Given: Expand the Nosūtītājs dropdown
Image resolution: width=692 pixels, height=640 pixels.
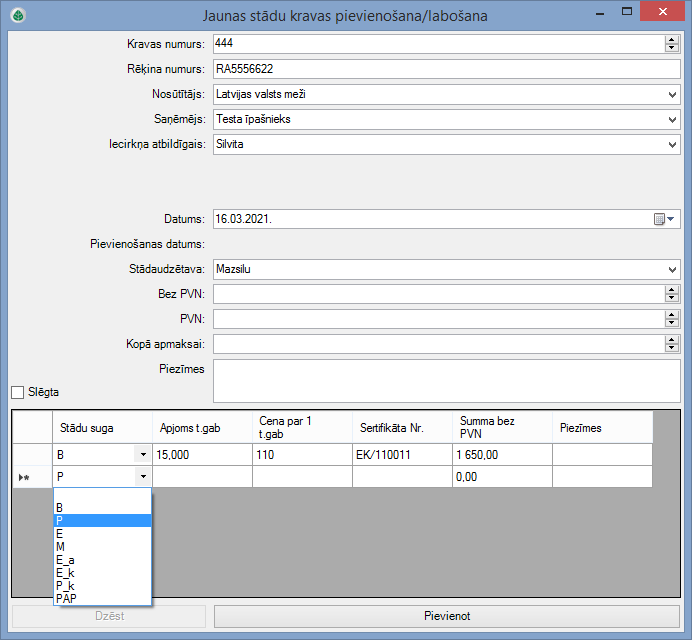Looking at the screenshot, I should point(671,94).
